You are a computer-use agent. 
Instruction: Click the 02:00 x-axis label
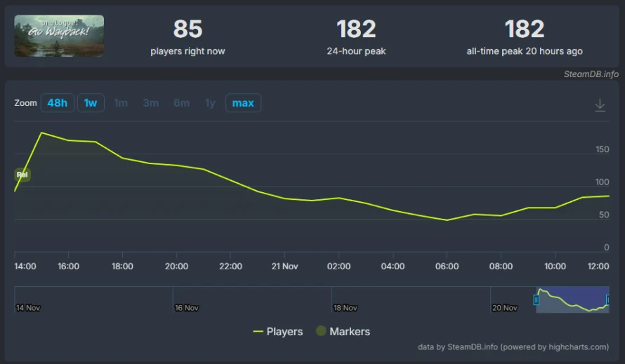tap(338, 266)
